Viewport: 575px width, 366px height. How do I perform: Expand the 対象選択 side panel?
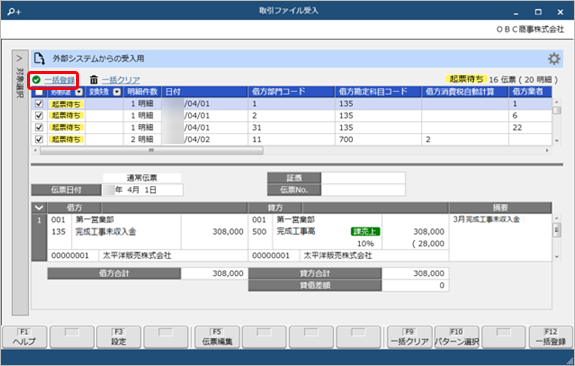point(20,182)
